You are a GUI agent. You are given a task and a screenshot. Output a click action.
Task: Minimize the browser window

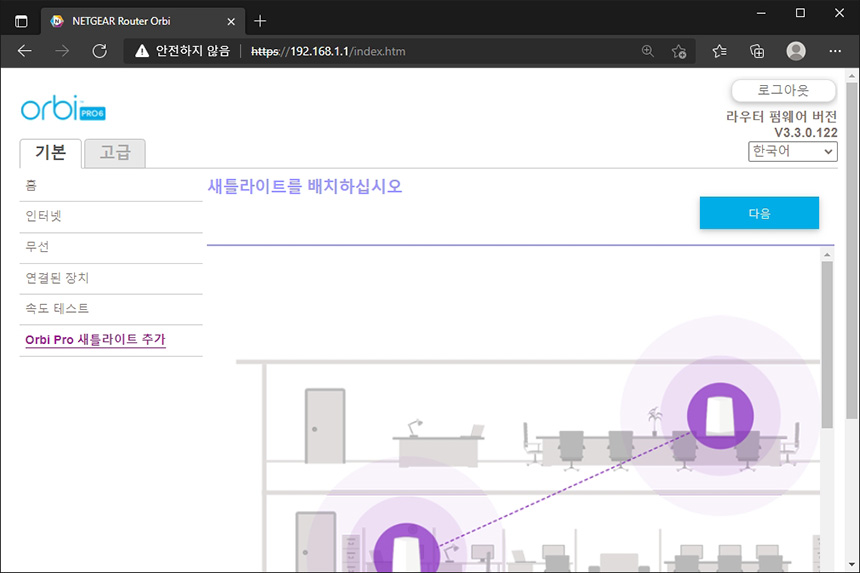pyautogui.click(x=761, y=13)
